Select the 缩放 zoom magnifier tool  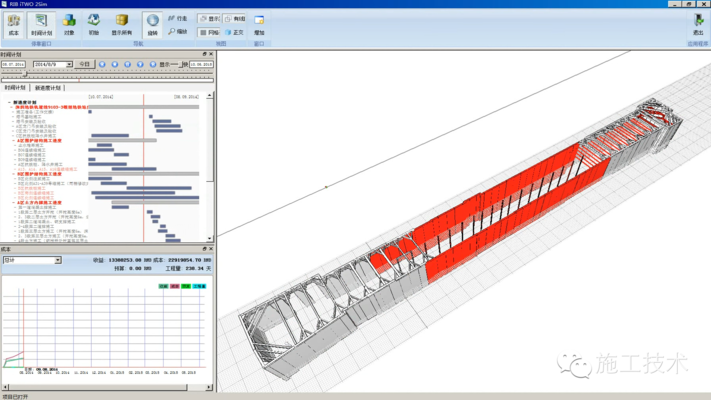177,32
